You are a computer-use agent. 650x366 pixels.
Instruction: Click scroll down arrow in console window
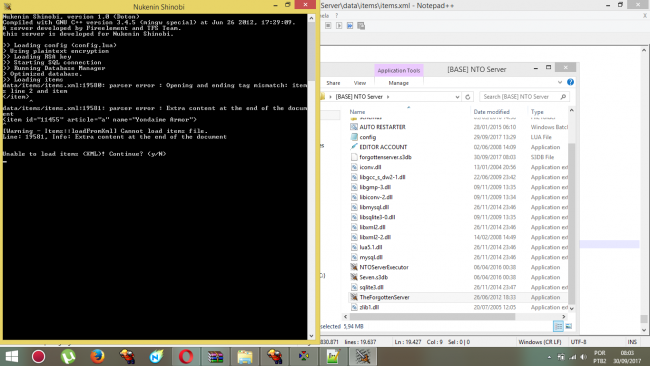311,336
